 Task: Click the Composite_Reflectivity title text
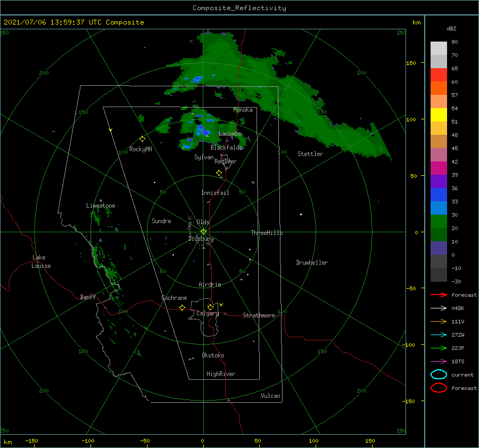point(239,8)
